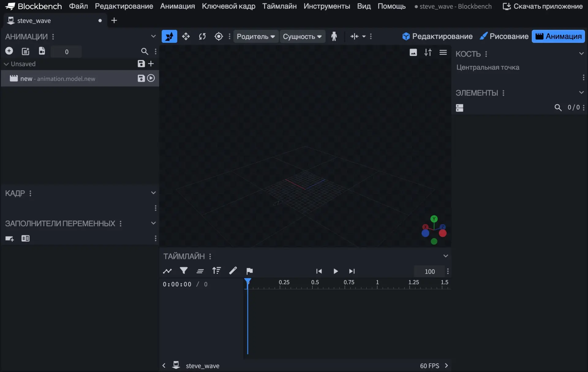Screen dimensions: 588x372
Task: Open the Родитель dropdown
Action: coord(256,36)
